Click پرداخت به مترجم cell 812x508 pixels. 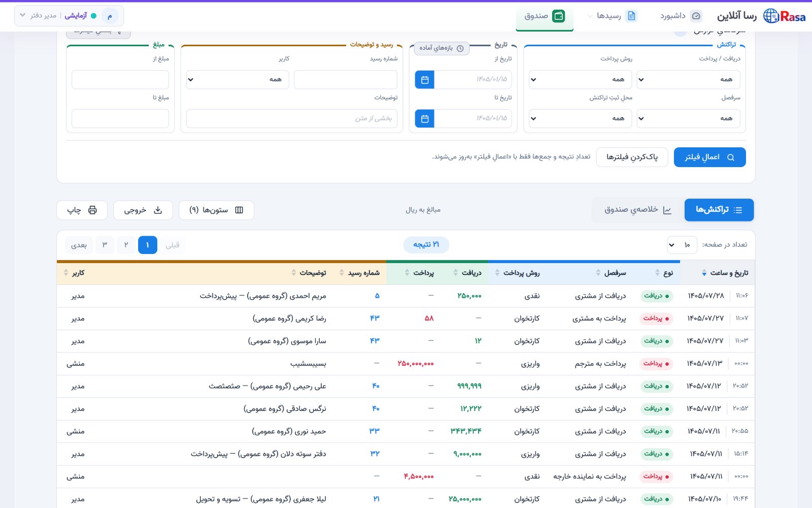click(600, 364)
